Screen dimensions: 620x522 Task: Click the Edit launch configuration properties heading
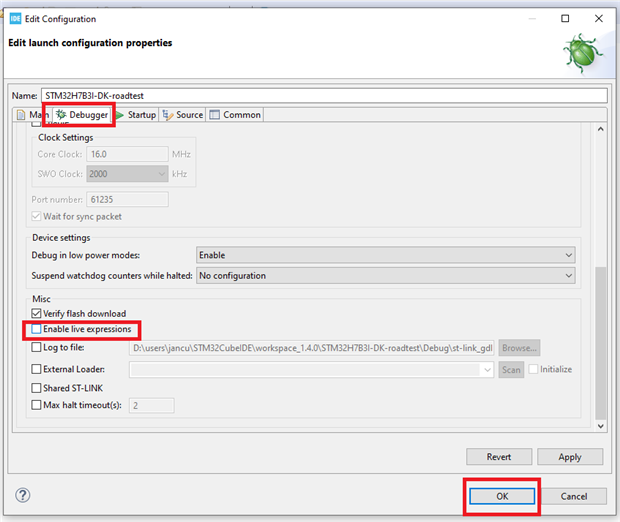click(90, 43)
